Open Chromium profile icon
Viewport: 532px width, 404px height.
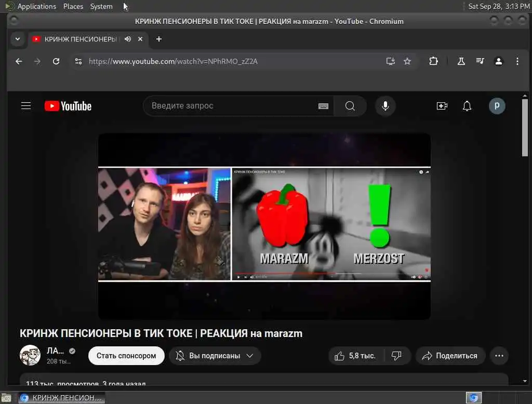pos(498,61)
